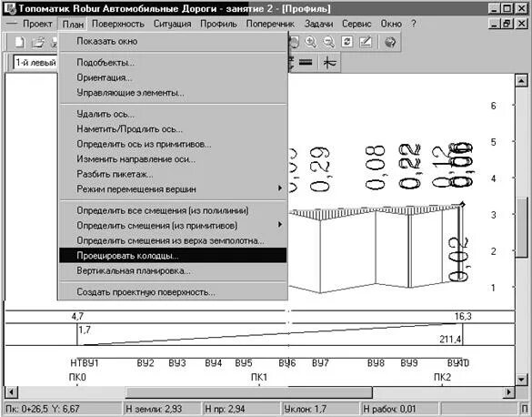Click horizontal scrollbar right arrow

(508, 392)
